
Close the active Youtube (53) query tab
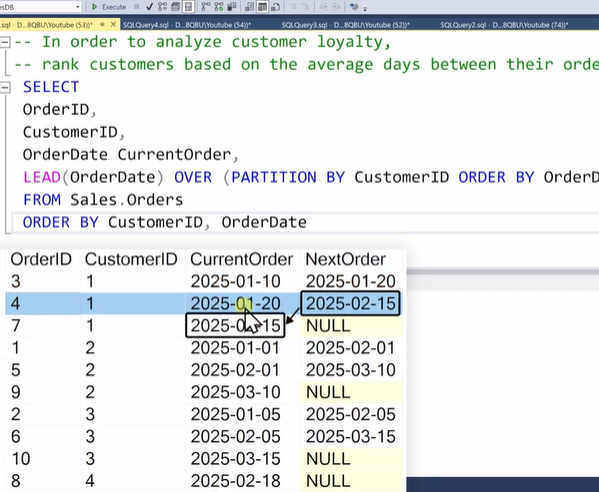coord(113,24)
